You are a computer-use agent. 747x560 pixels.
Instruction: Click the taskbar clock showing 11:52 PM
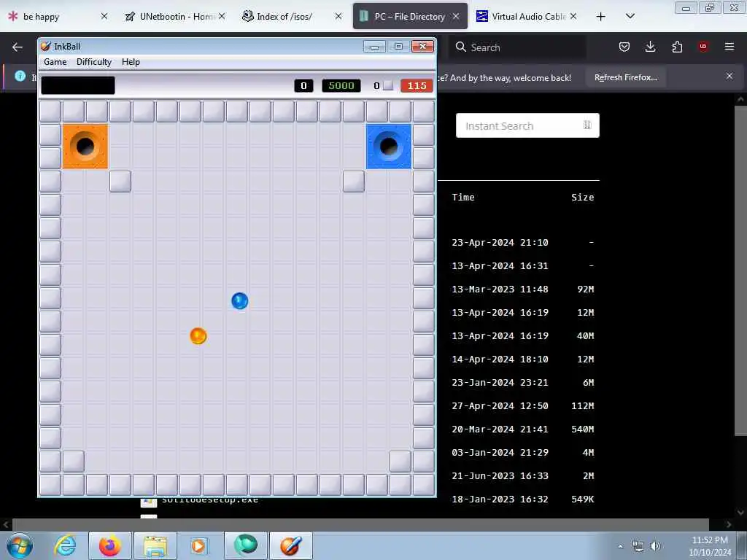710,546
